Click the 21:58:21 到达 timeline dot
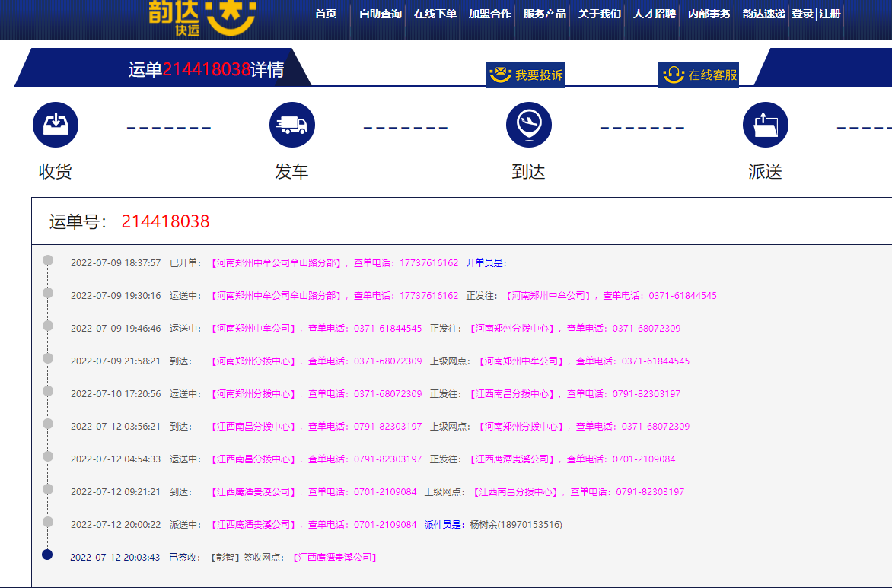Image resolution: width=892 pixels, height=588 pixels. tap(48, 358)
